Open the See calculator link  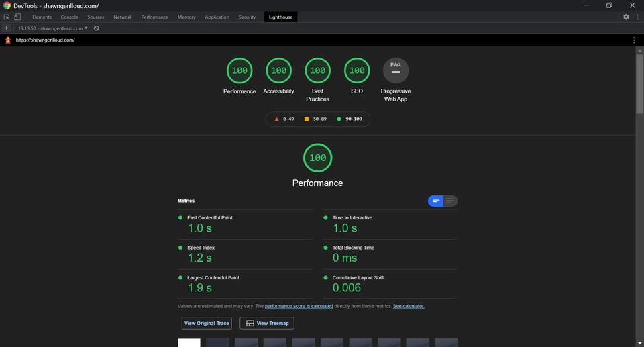[x=409, y=306]
